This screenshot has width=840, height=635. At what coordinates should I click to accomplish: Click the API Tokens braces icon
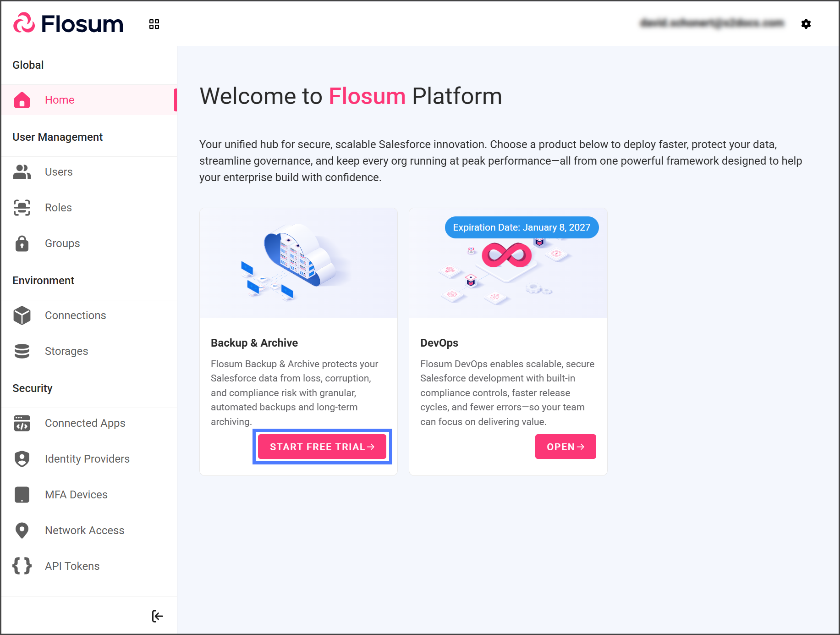pos(22,566)
